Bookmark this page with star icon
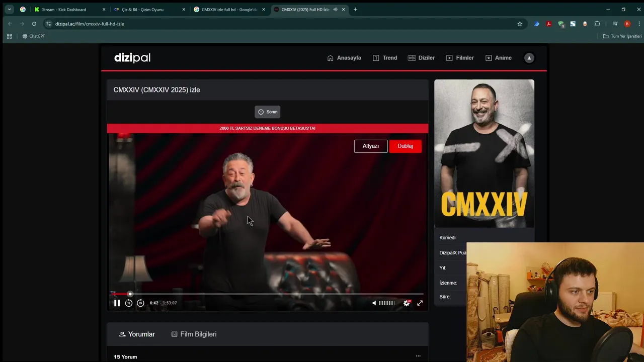Image resolution: width=644 pixels, height=362 pixels. coord(520,24)
